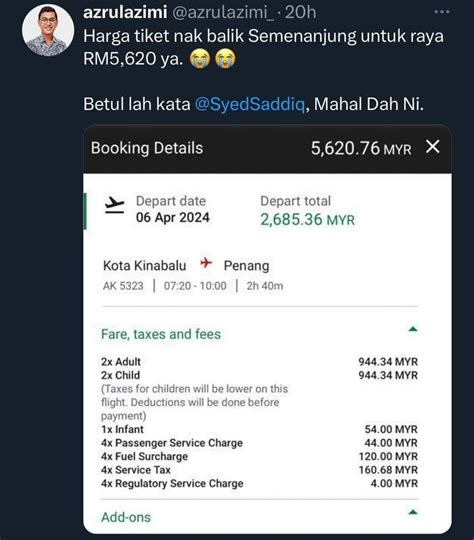The image size is (474, 540).
Task: Select the Add-ons heading
Action: (126, 517)
